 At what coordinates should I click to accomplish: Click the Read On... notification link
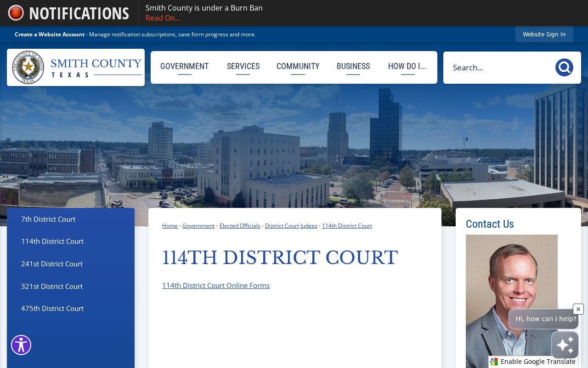163,18
